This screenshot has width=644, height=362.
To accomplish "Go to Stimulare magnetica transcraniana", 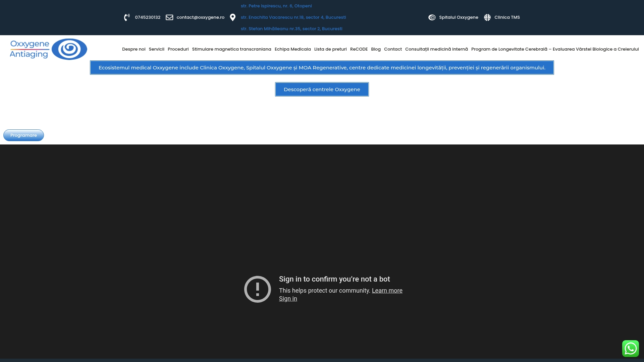I will click(232, 49).
